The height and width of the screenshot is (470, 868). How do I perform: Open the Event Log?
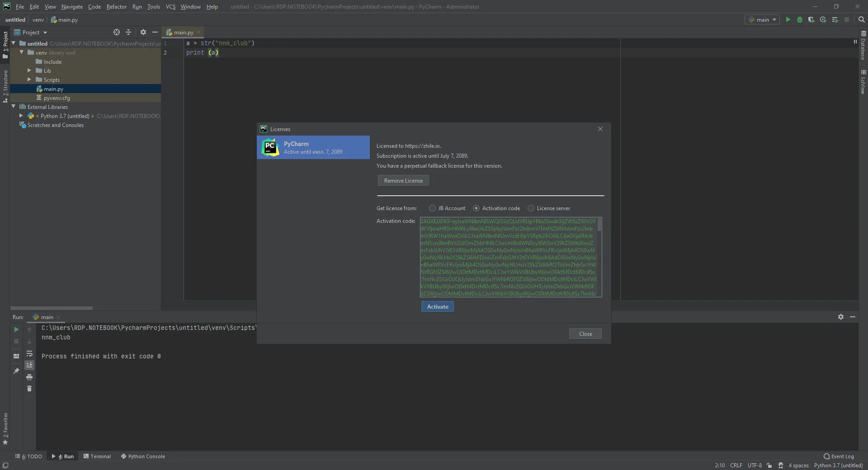[839, 456]
